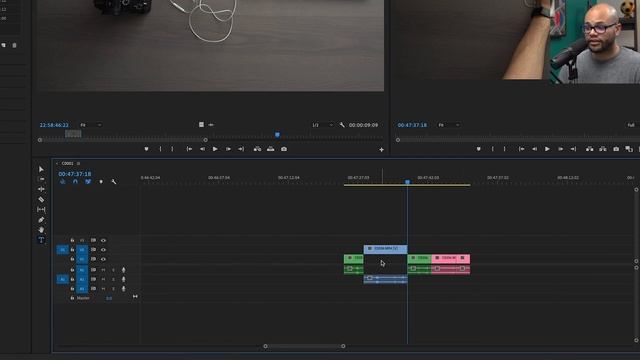
Task: Play clip in Source monitor
Action: click(215, 149)
